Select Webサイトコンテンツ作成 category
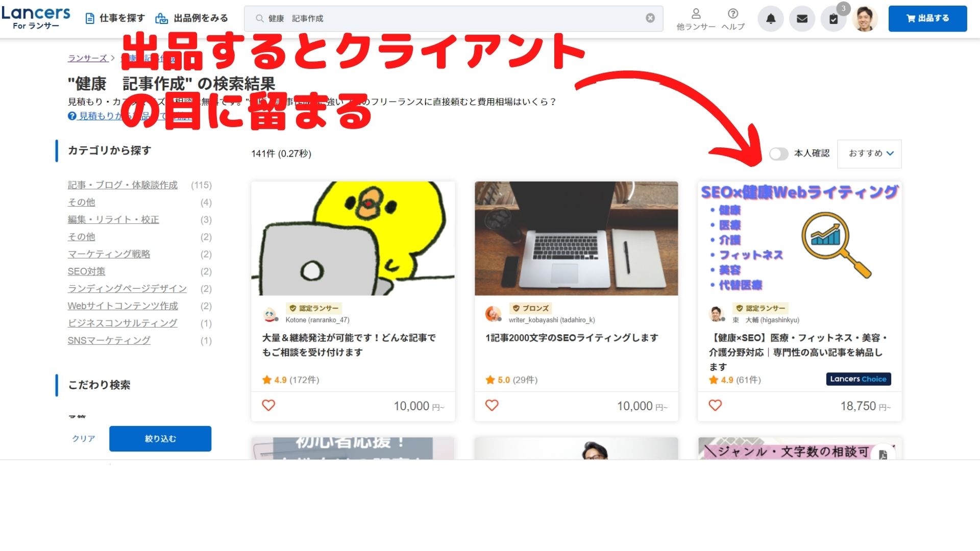 (122, 306)
